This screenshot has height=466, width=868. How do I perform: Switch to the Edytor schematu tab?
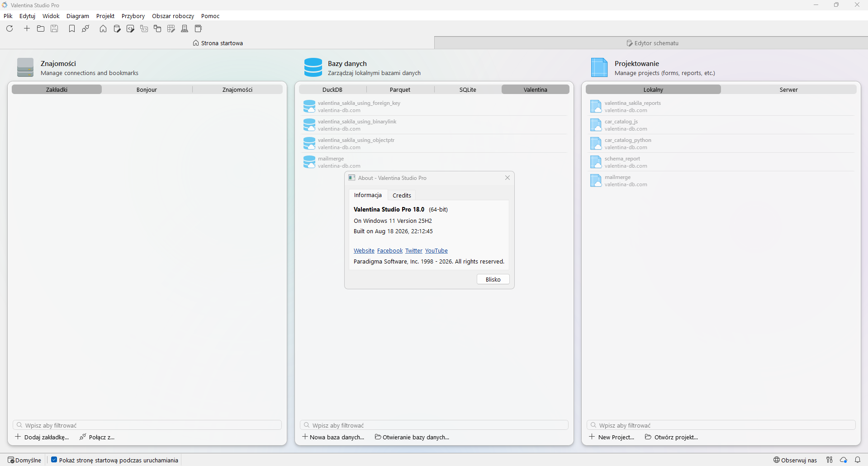pos(651,43)
